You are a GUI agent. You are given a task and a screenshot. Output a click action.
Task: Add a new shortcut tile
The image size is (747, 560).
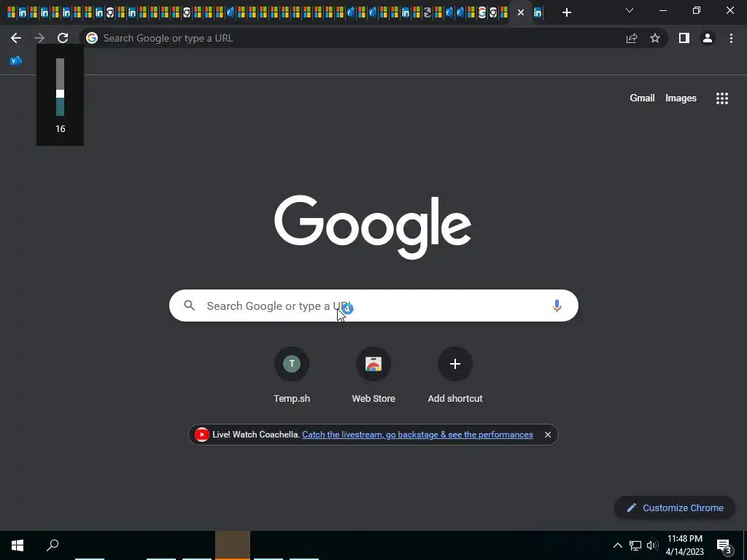455,376
